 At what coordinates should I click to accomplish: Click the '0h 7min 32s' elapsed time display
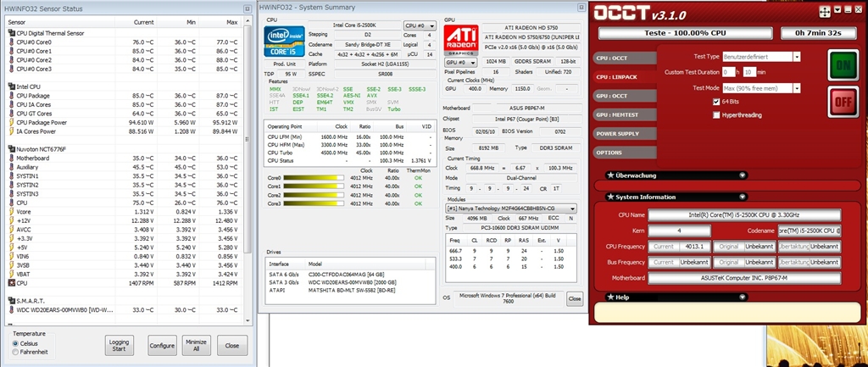click(x=818, y=33)
